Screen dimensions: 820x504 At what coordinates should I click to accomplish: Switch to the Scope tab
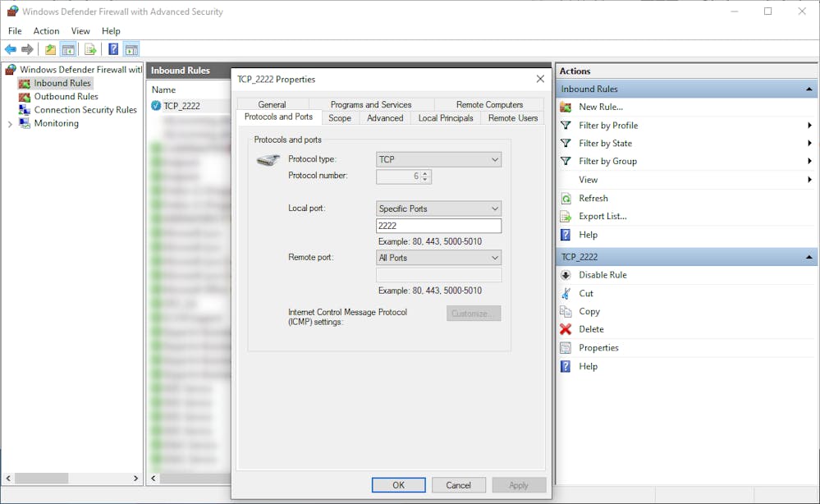point(340,118)
